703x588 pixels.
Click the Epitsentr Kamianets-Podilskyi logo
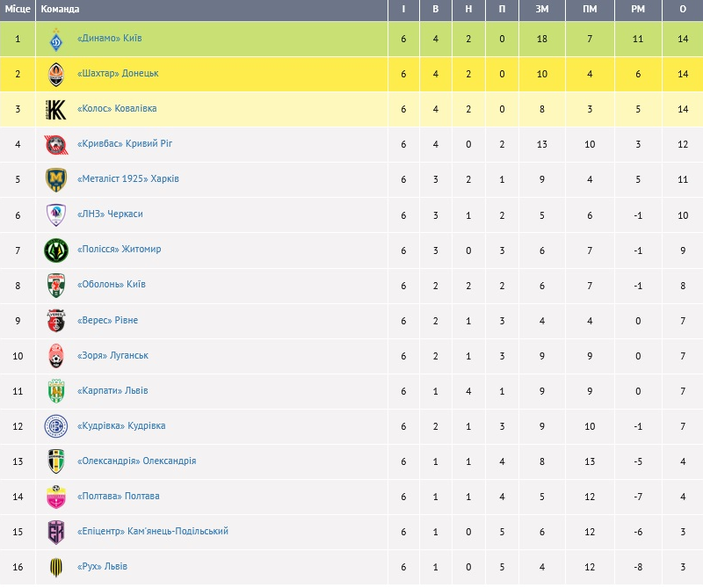point(56,533)
